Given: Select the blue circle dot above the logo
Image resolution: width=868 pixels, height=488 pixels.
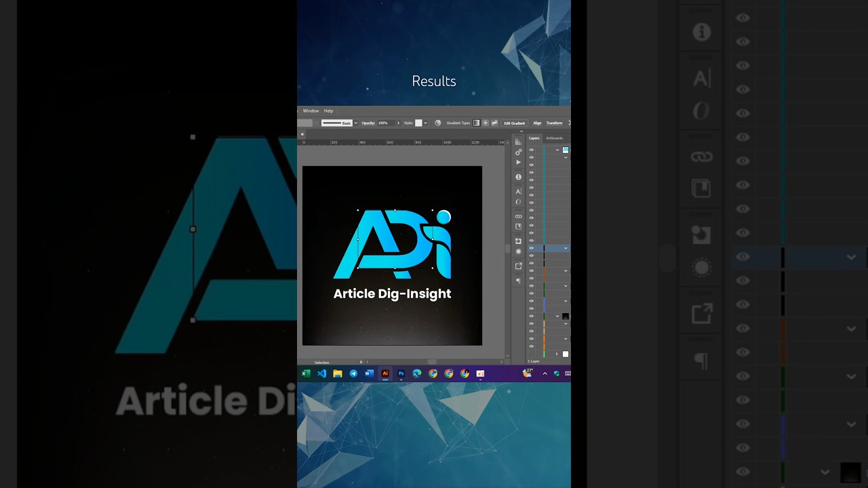Looking at the screenshot, I should pyautogui.click(x=443, y=216).
